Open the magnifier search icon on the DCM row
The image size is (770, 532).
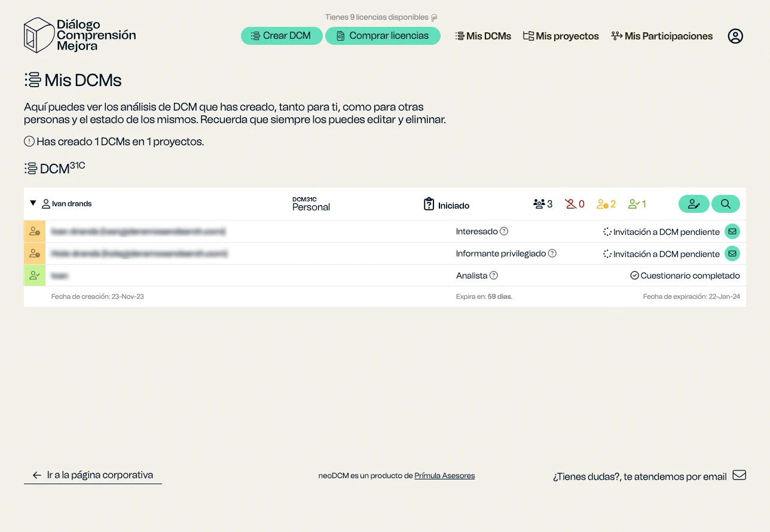pyautogui.click(x=725, y=203)
